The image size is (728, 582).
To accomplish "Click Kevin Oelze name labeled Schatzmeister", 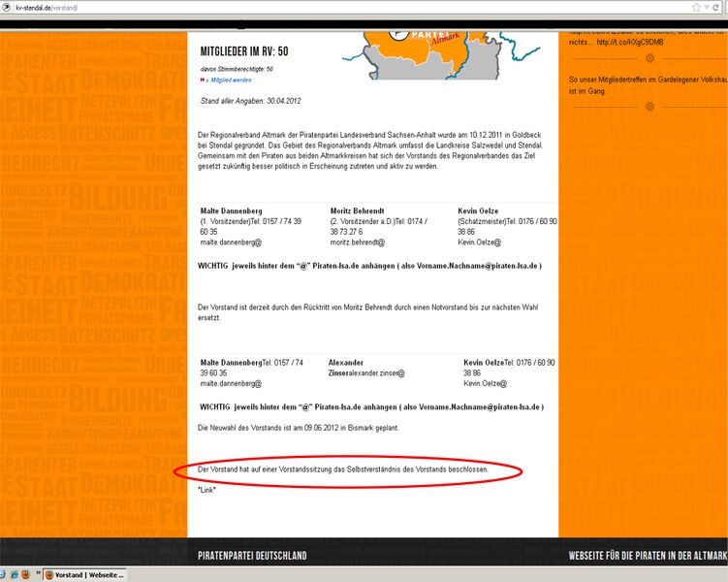I will point(478,210).
